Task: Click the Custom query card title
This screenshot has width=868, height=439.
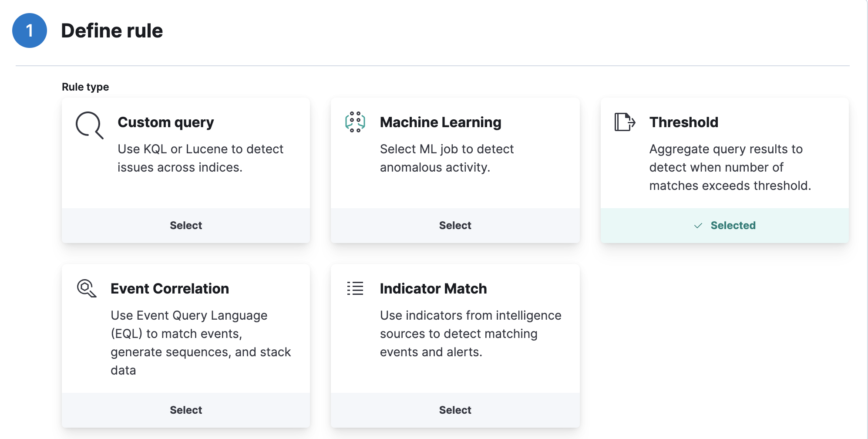Action: click(166, 122)
